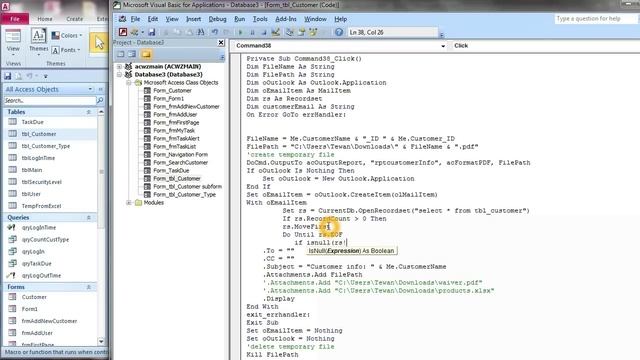Click the Save icon in the Access quick toolbar
This screenshot has width=640, height=360.
click(x=8, y=76)
